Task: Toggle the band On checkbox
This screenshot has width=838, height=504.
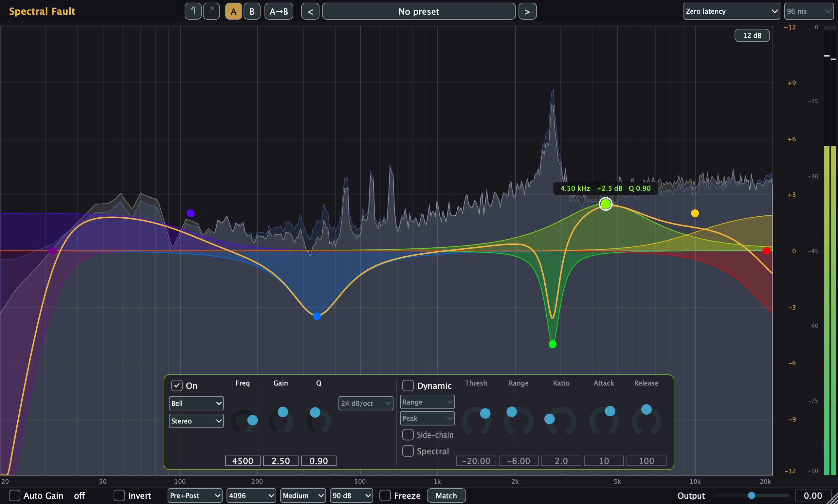Action: [x=177, y=386]
